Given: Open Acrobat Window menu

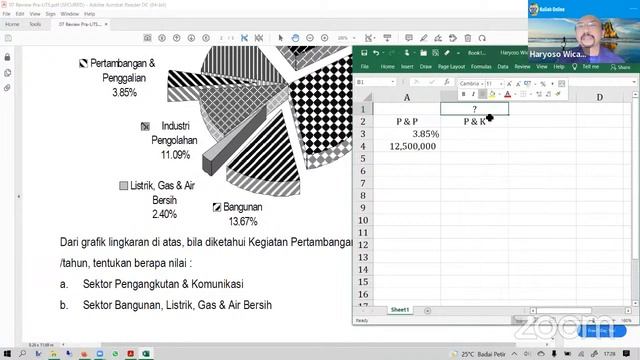Looking at the screenshot, I should pos(69,14).
